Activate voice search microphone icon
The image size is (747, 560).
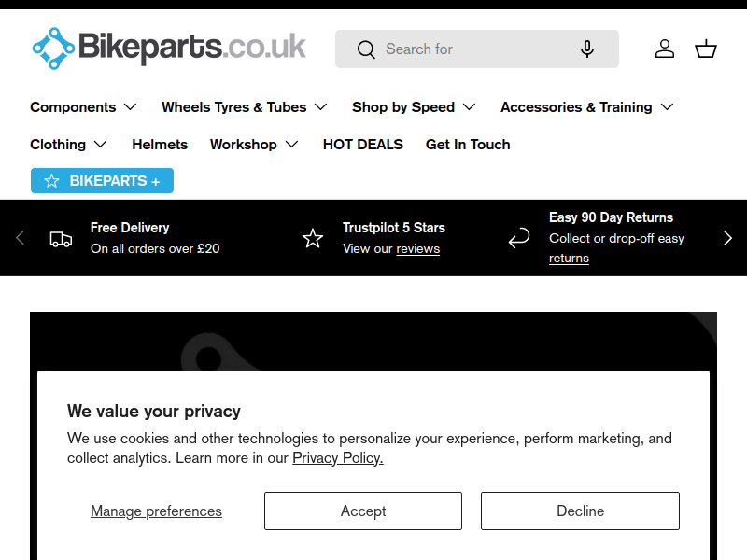[587, 49]
